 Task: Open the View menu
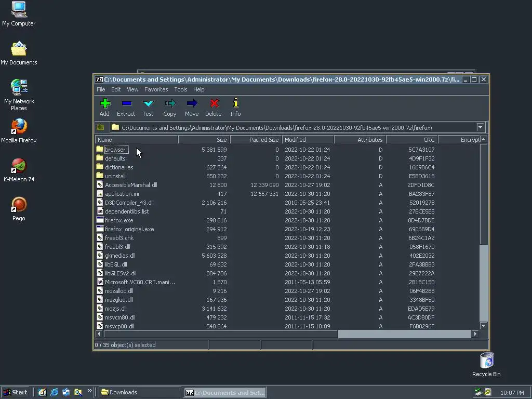tap(132, 89)
